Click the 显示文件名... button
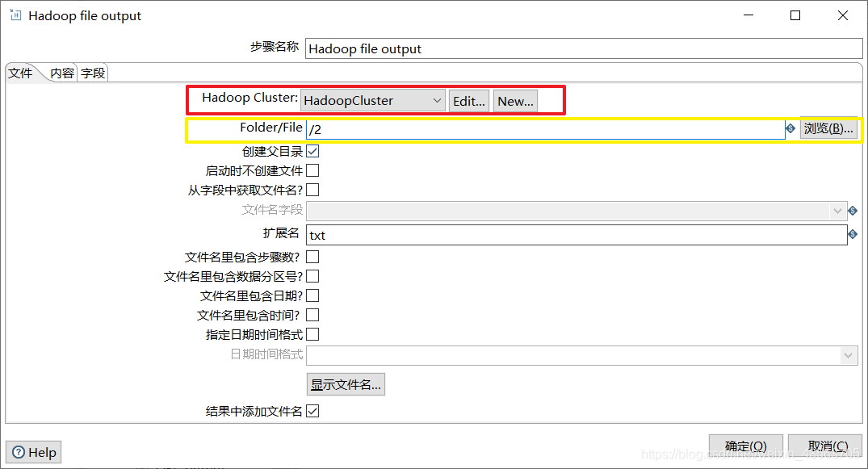This screenshot has width=868, height=469. (346, 384)
